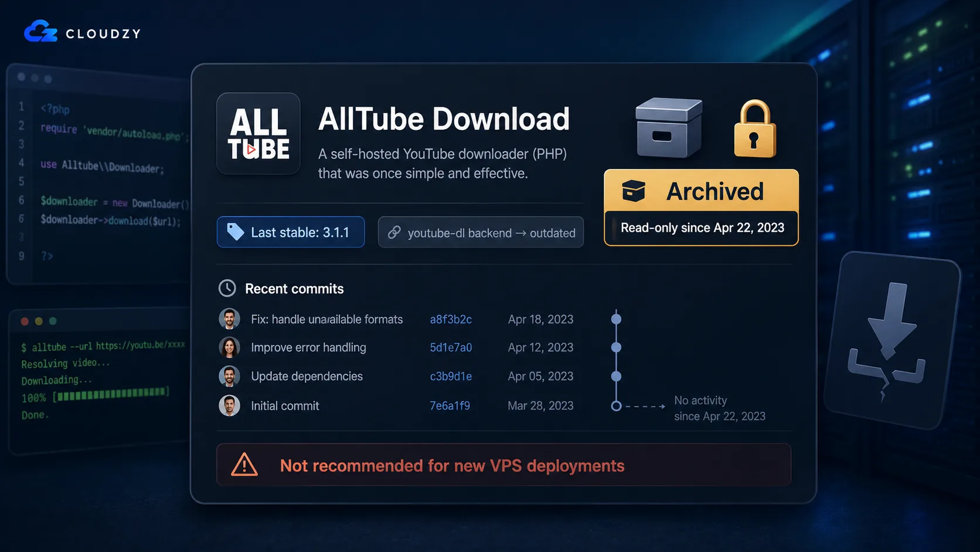Click red dot in terminal window titlebar
Viewport: 980px width, 552px height.
pos(25,321)
